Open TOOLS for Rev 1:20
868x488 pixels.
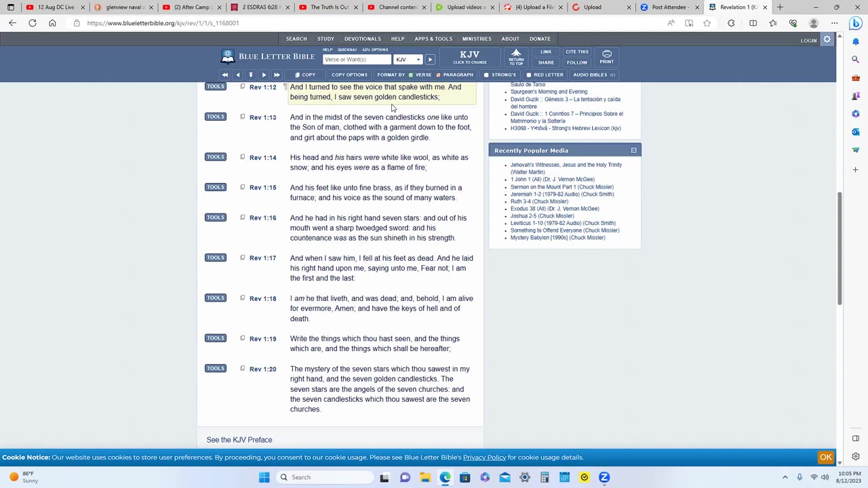(x=216, y=368)
